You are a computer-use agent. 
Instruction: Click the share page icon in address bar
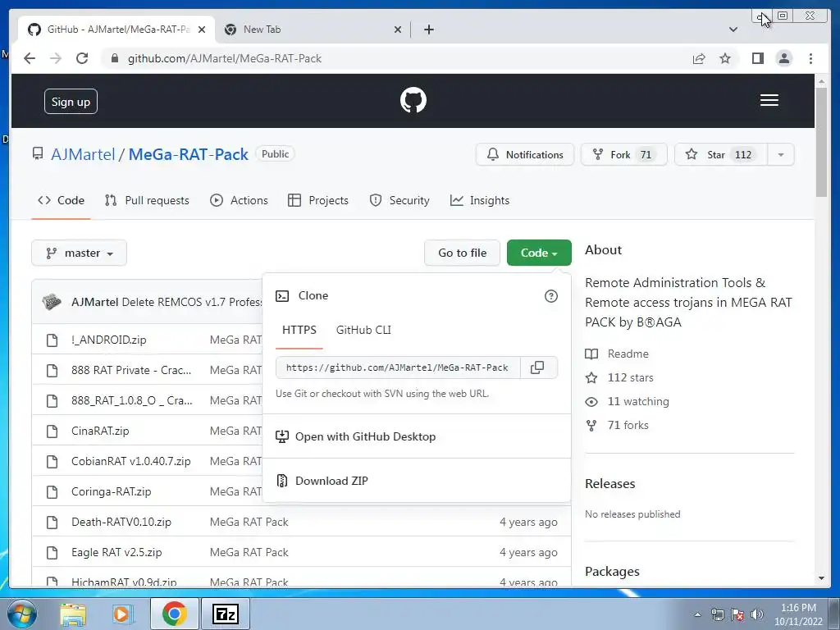tap(699, 58)
